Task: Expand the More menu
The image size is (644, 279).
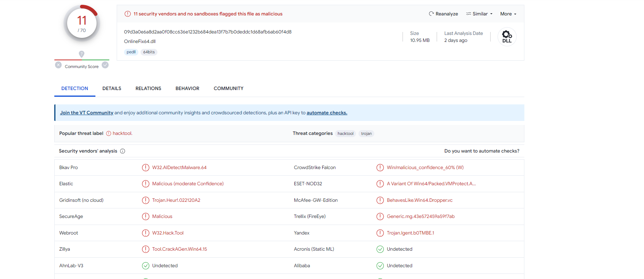Action: (508, 14)
